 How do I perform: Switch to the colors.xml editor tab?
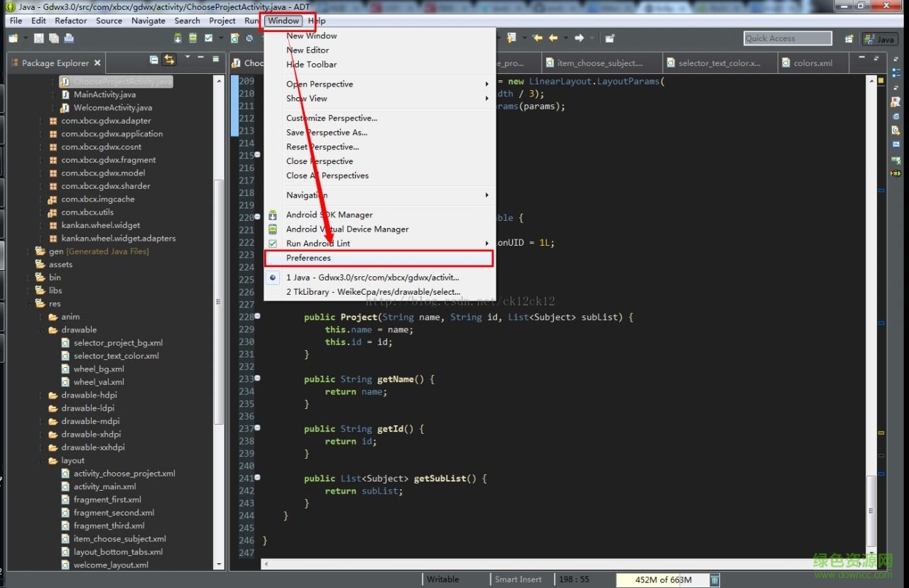pyautogui.click(x=812, y=63)
